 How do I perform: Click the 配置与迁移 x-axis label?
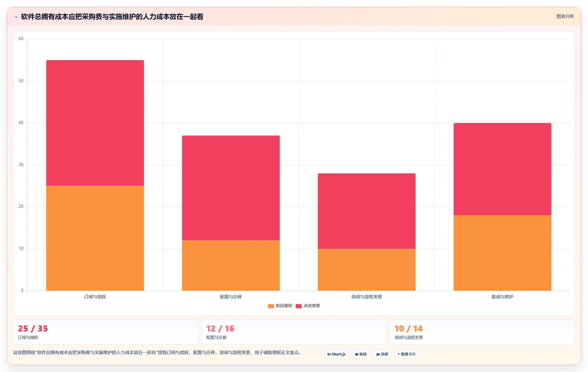(231, 297)
